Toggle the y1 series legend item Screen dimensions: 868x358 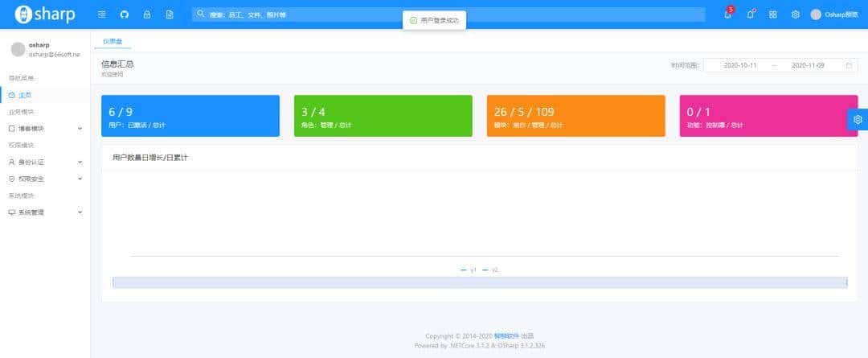(469, 270)
